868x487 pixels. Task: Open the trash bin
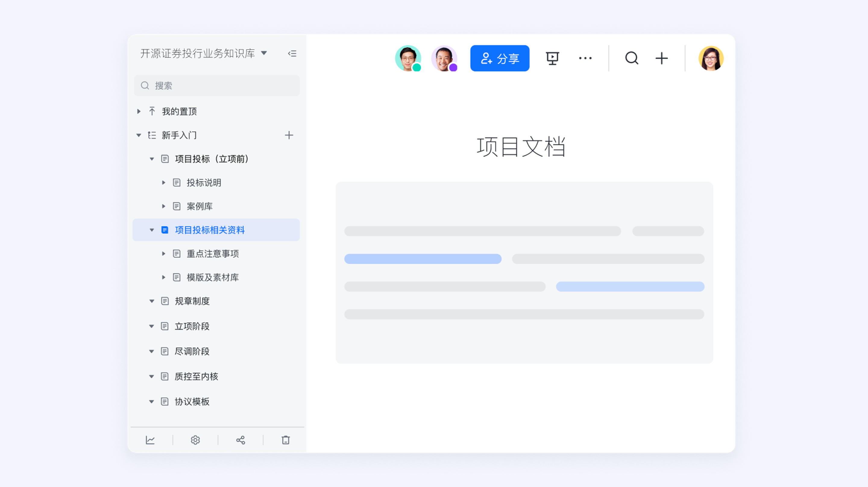click(286, 440)
